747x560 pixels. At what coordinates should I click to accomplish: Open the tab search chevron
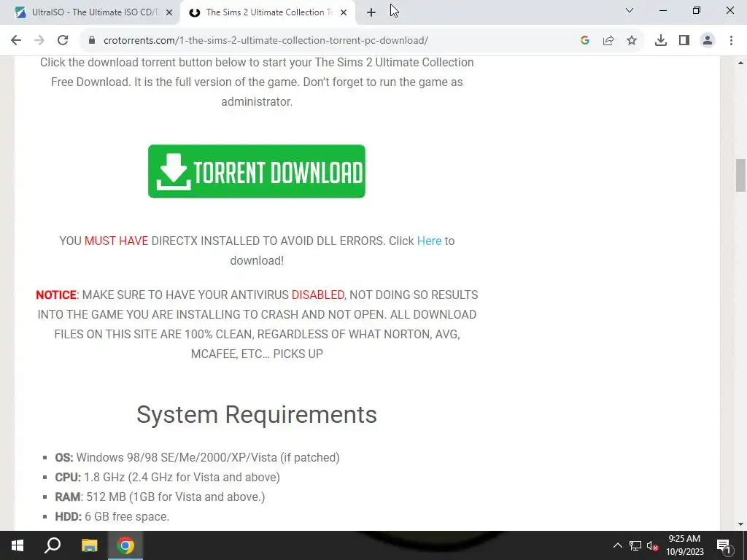pyautogui.click(x=630, y=10)
